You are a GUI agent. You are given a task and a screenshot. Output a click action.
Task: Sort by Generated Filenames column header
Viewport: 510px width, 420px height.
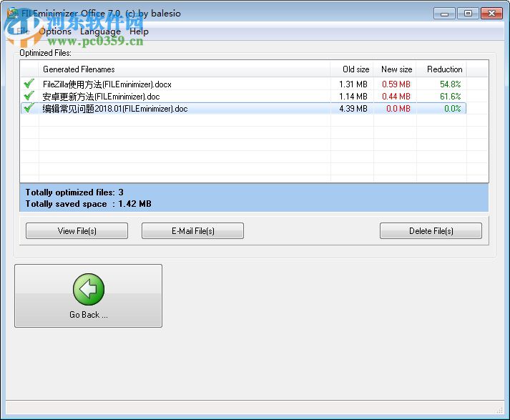(x=185, y=69)
